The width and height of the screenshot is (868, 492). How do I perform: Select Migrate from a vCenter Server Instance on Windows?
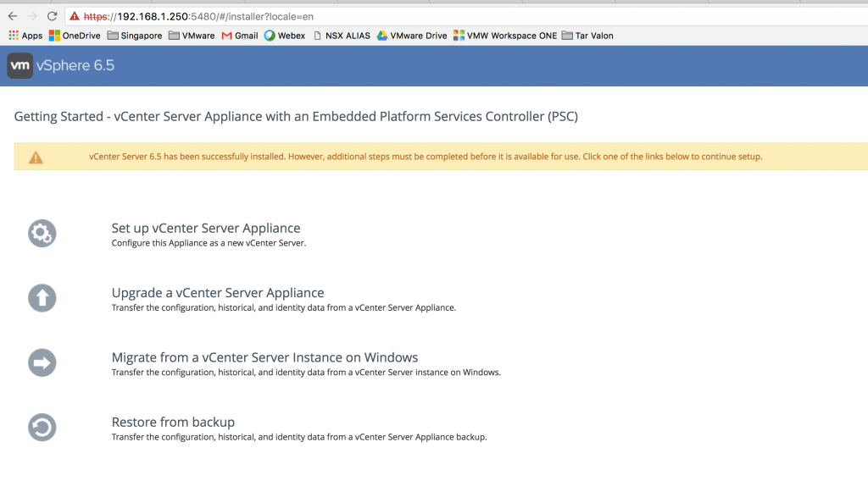click(264, 357)
